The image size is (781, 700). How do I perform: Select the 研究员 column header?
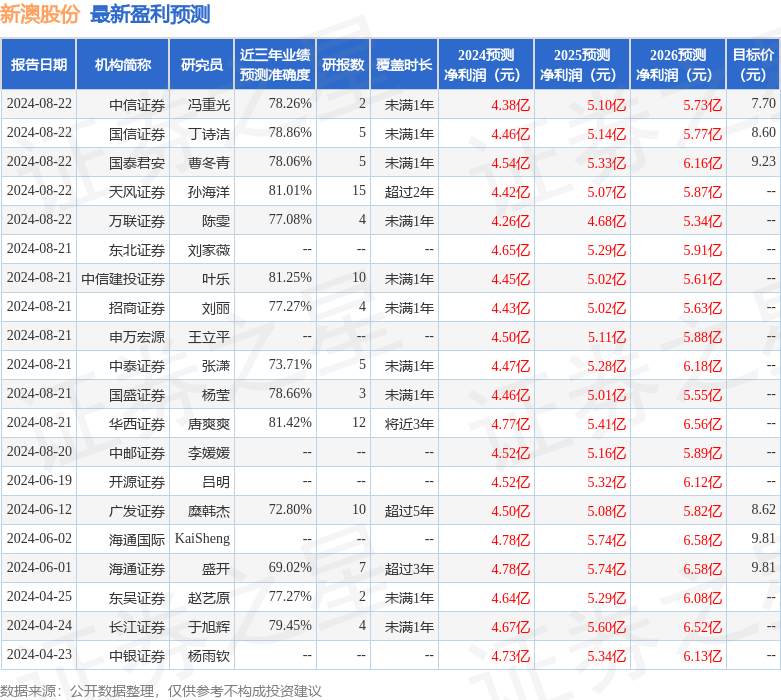click(x=202, y=65)
